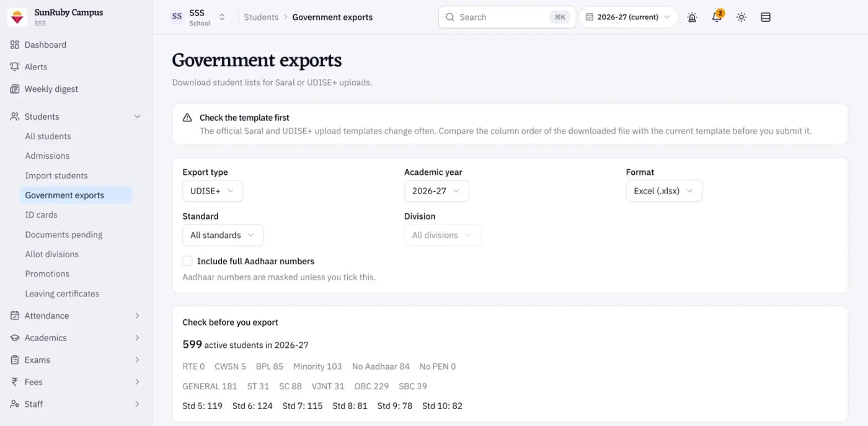The width and height of the screenshot is (868, 426).
Task: Click the Std 6: 124 count
Action: [x=252, y=406]
